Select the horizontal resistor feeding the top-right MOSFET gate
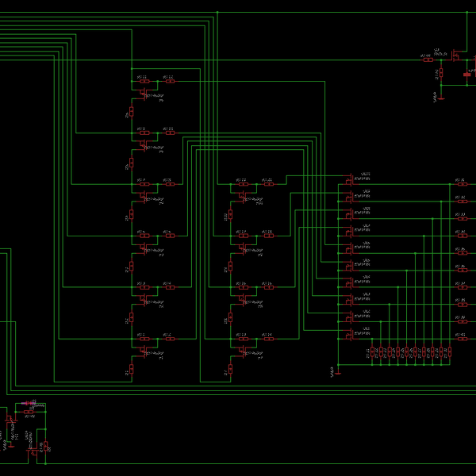Viewport: 476px width, 476px height. pos(428,59)
